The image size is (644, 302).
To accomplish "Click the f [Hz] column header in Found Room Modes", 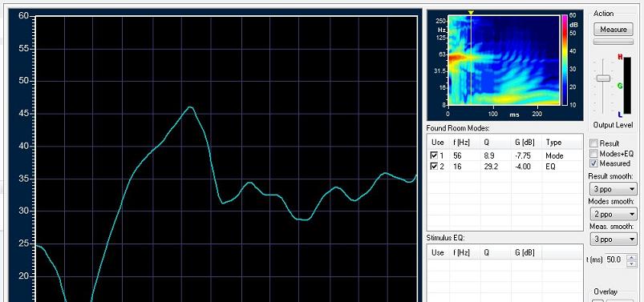I will pyautogui.click(x=461, y=143).
